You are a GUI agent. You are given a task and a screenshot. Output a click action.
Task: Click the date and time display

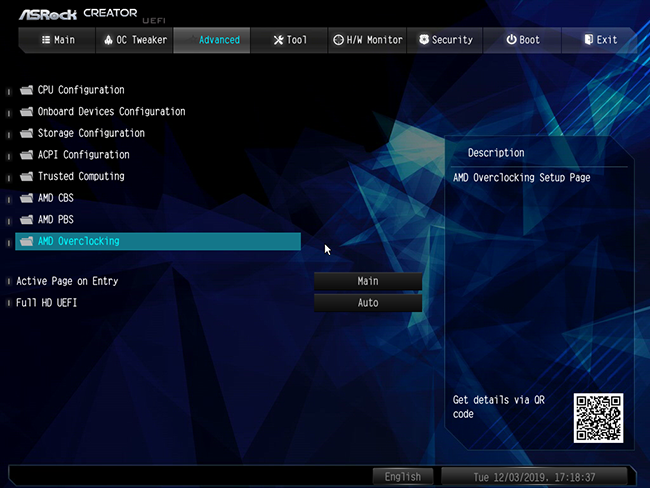[534, 477]
